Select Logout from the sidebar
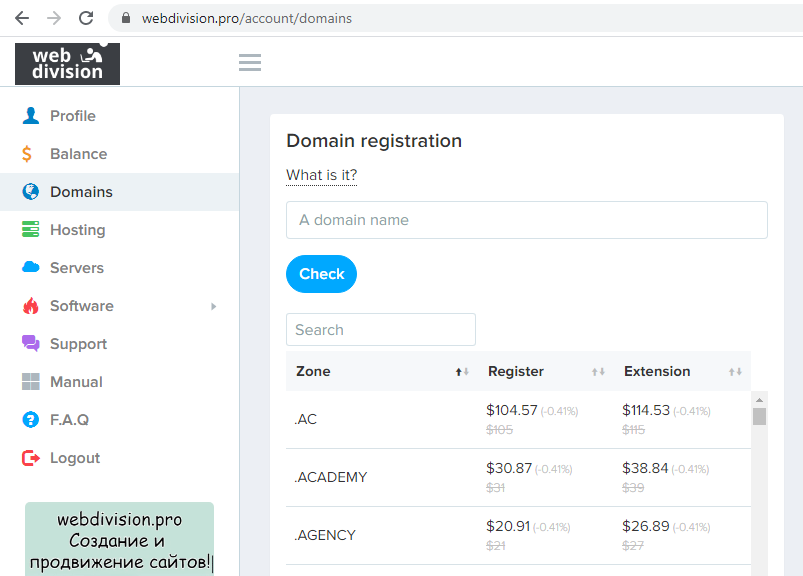The width and height of the screenshot is (803, 576). (75, 458)
